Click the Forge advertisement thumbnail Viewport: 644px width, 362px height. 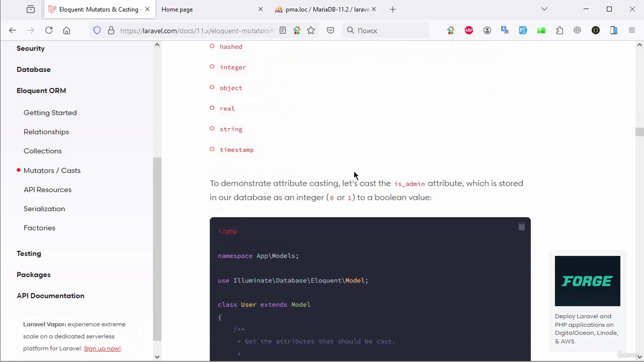(x=587, y=281)
